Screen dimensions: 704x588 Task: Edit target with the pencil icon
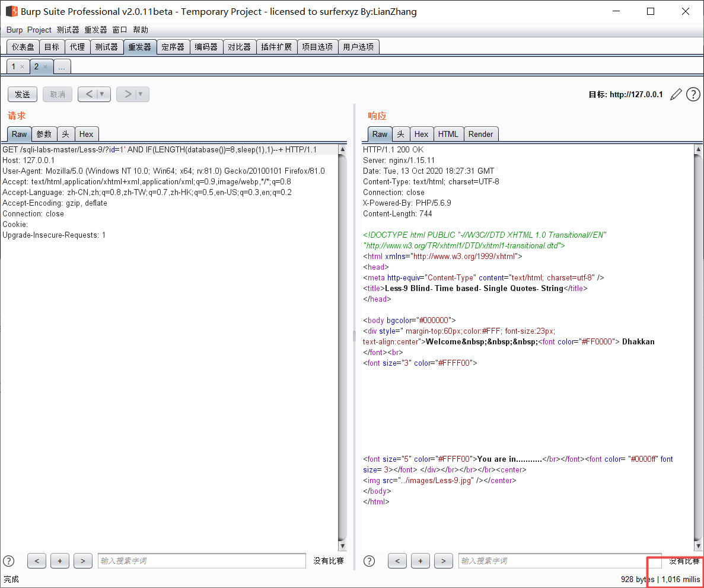(x=676, y=94)
